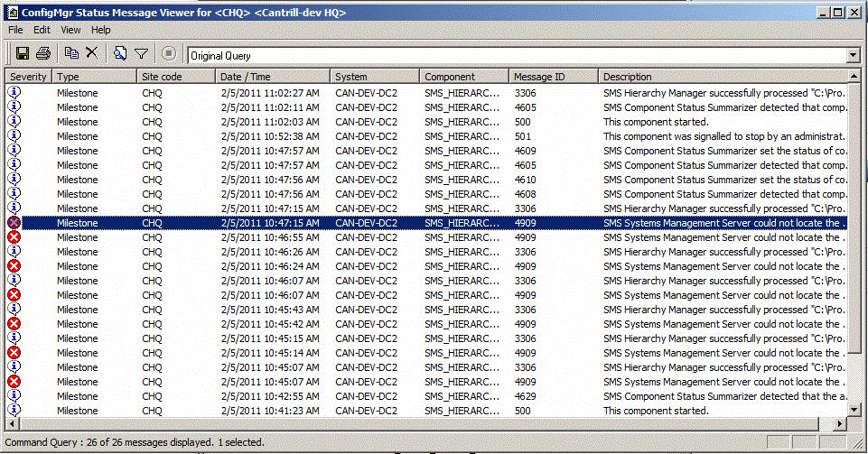Click the error icon on the 10:45:14 AM row
The width and height of the screenshot is (868, 454).
14,353
